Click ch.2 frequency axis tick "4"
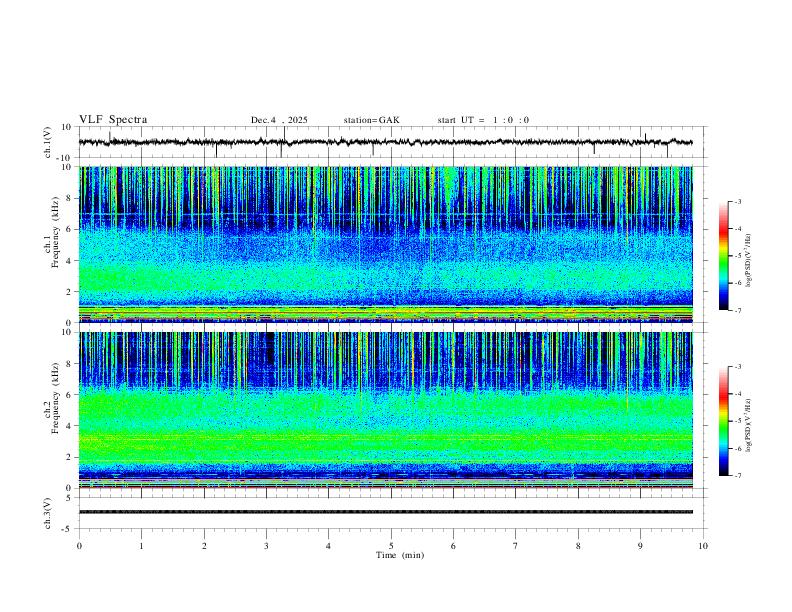792x612 pixels. coord(70,426)
